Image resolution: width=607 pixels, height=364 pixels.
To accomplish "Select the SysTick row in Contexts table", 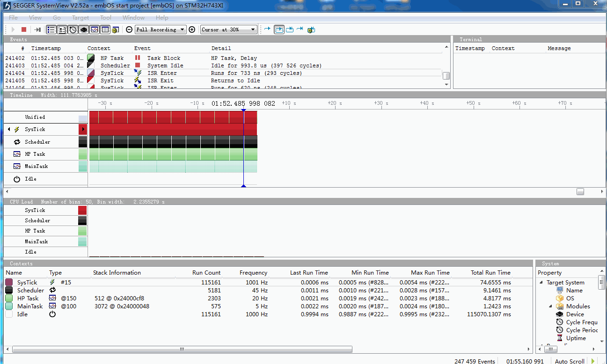I will pos(268,283).
